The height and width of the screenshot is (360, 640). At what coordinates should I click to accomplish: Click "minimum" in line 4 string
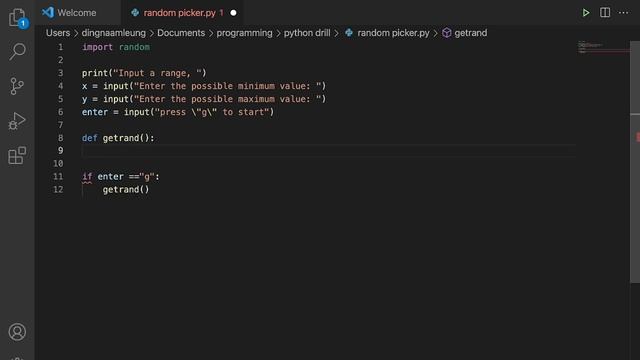click(256, 86)
